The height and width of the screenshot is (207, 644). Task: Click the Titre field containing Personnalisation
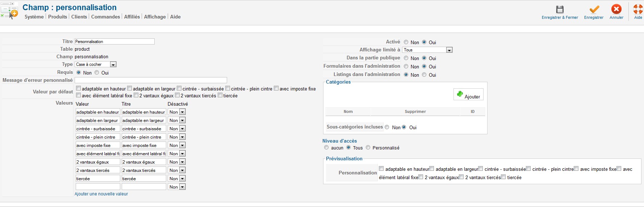(x=114, y=42)
